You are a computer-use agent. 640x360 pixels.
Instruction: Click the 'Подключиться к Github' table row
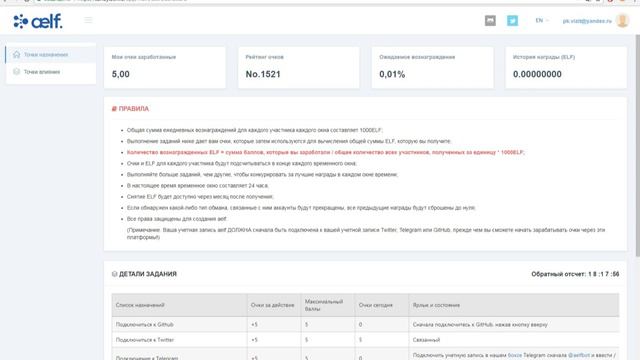(x=365, y=324)
